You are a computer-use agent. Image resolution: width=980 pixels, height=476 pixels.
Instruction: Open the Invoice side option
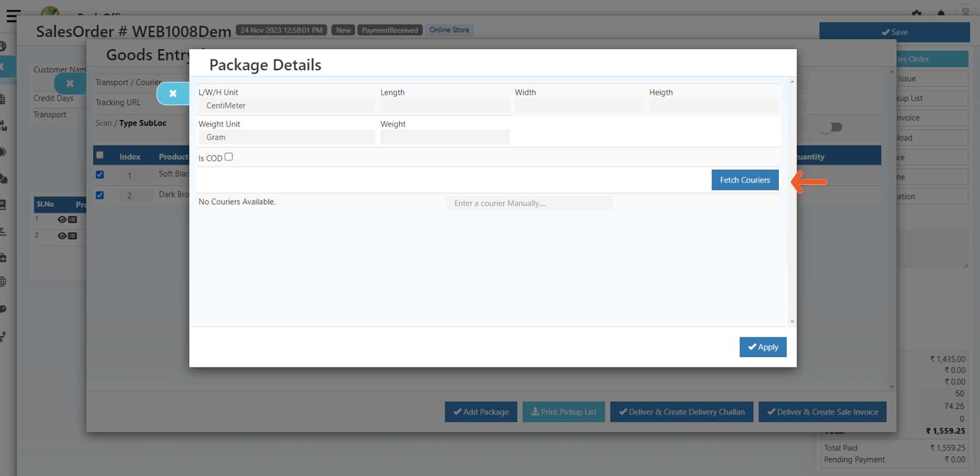(932, 118)
